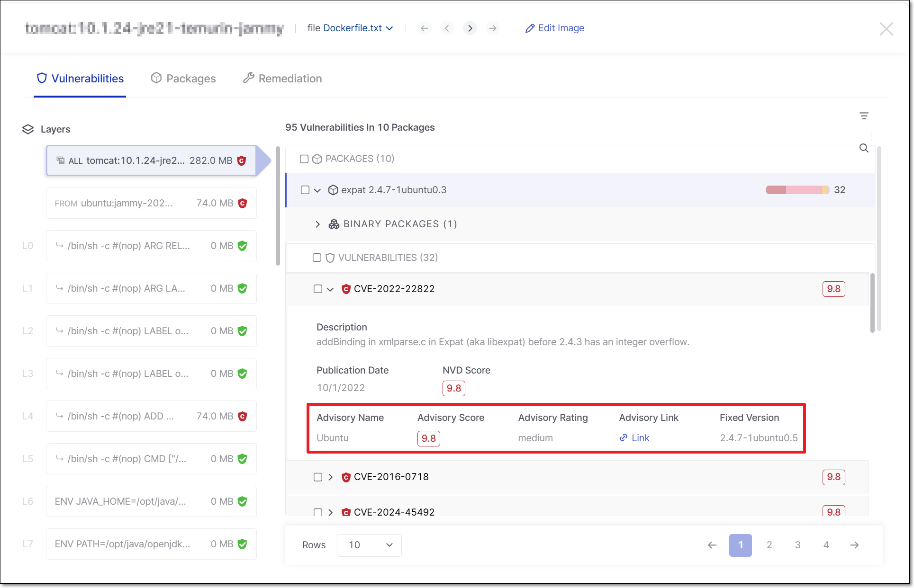Screen dimensions: 914x588
Task: Click previous item left chevron icon
Action: point(447,28)
